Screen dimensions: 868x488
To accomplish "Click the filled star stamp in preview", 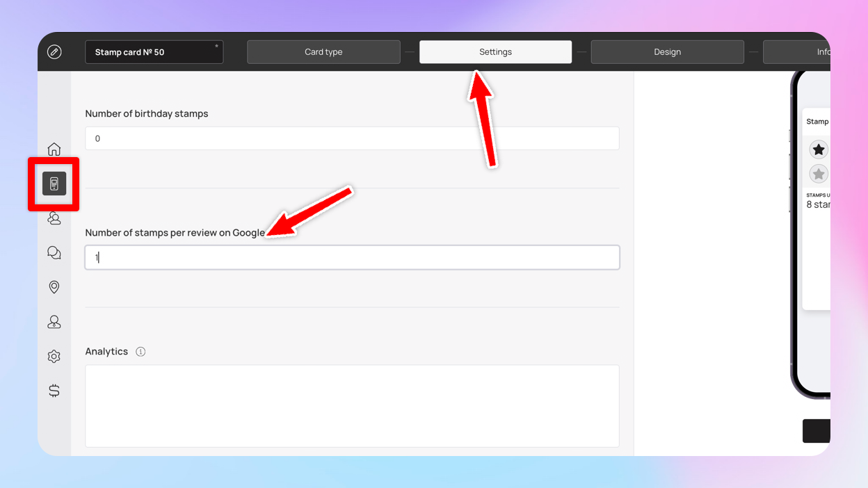I will point(819,149).
